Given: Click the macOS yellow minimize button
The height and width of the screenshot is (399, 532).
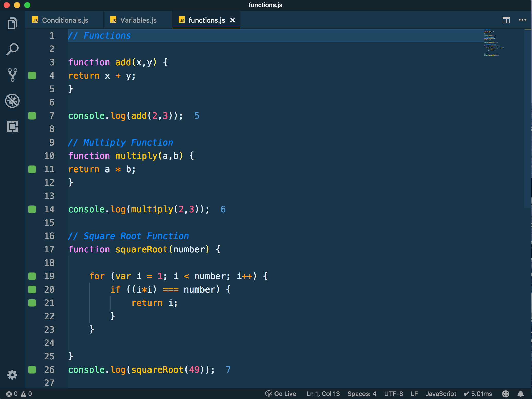Looking at the screenshot, I should (x=17, y=5).
